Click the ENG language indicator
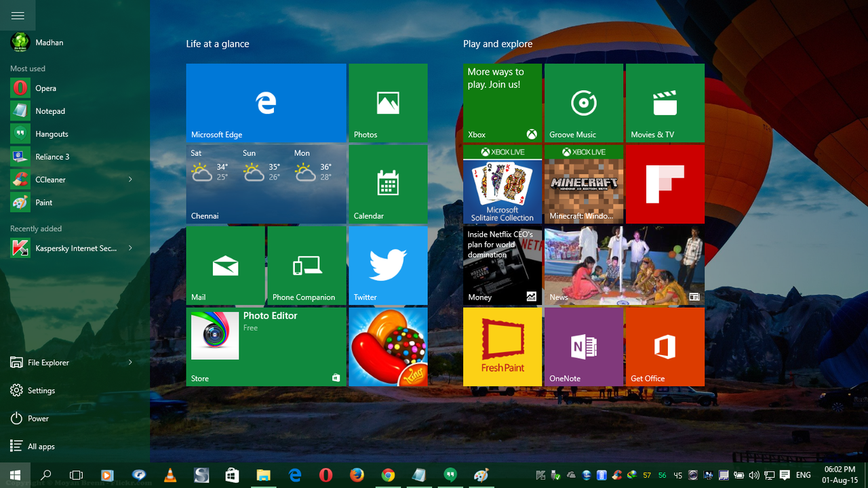This screenshot has width=868, height=488. click(x=804, y=475)
